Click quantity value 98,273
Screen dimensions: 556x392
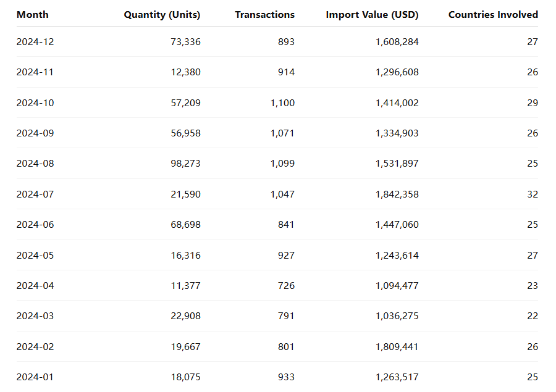(x=185, y=164)
